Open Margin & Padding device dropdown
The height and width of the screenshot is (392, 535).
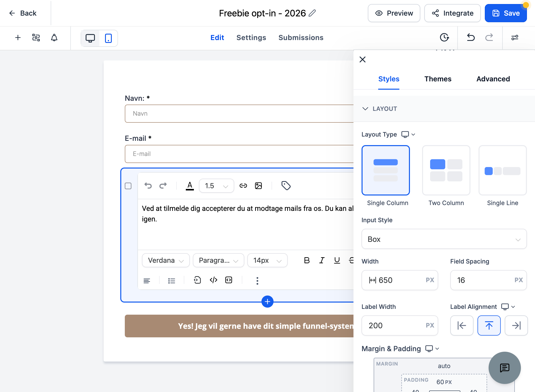coord(432,349)
